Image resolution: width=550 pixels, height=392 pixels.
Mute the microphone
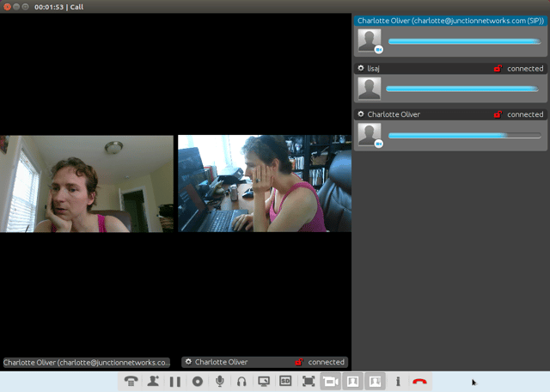220,381
